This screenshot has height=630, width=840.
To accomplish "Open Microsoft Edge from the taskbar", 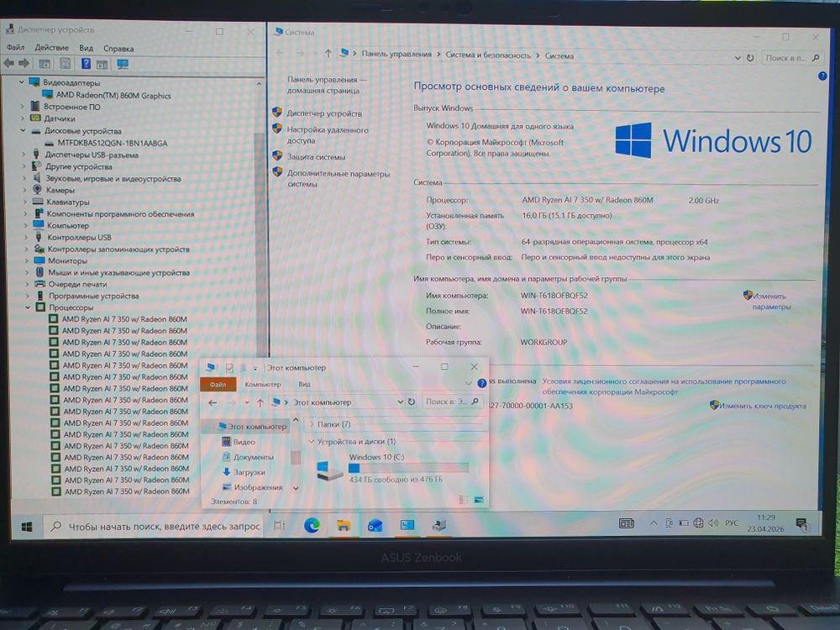I will point(312,525).
